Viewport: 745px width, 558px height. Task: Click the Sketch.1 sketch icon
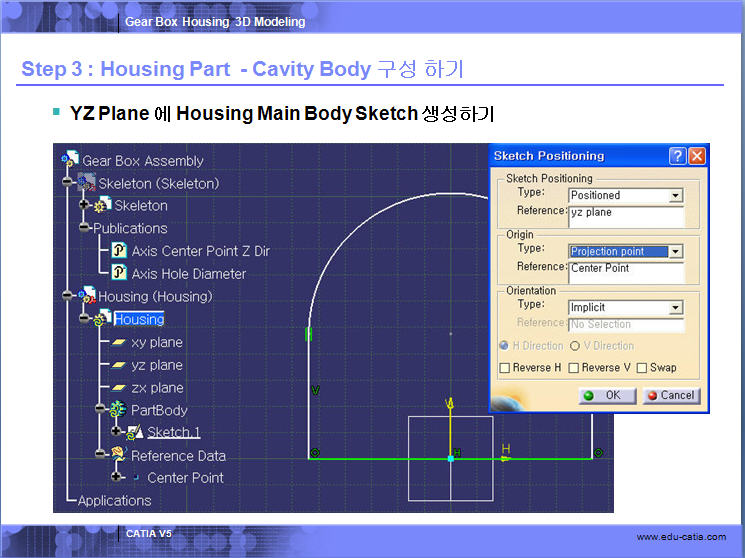(x=135, y=432)
